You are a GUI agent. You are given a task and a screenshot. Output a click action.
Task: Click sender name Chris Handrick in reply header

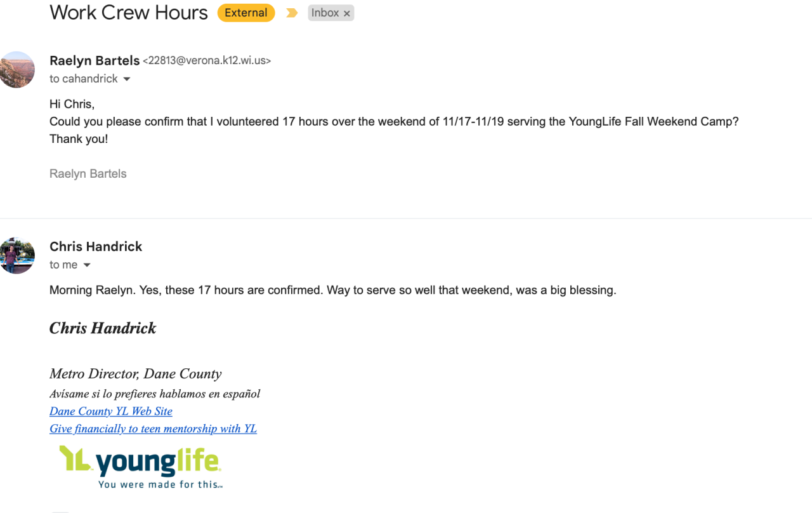pyautogui.click(x=96, y=246)
